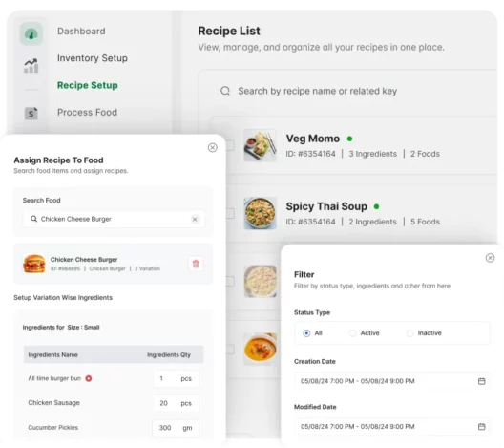Close the Assign Recipe To Food panel
Screen dimensions: 504x448
[213, 148]
